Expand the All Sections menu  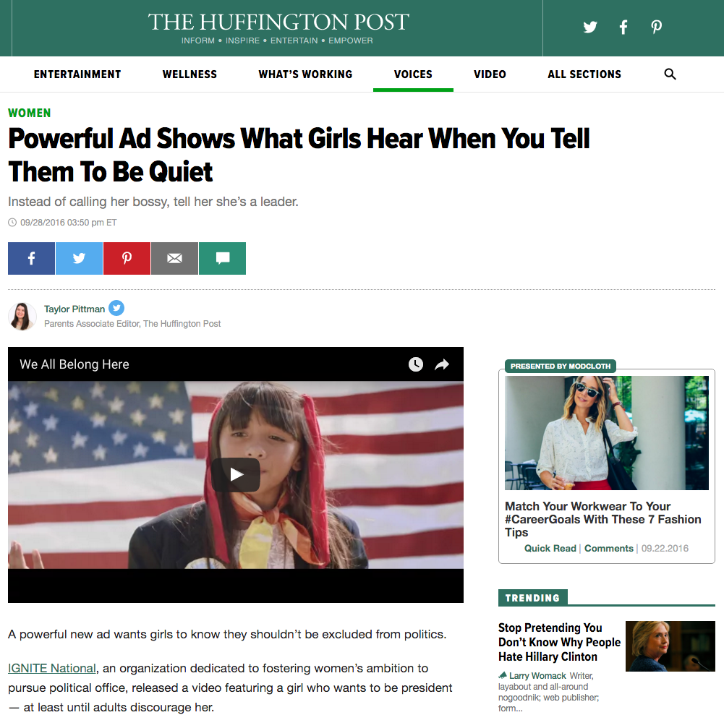(x=584, y=74)
